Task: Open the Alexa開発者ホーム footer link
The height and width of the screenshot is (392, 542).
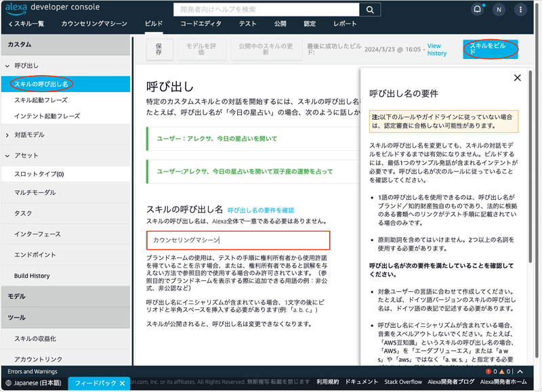Action: [x=503, y=382]
